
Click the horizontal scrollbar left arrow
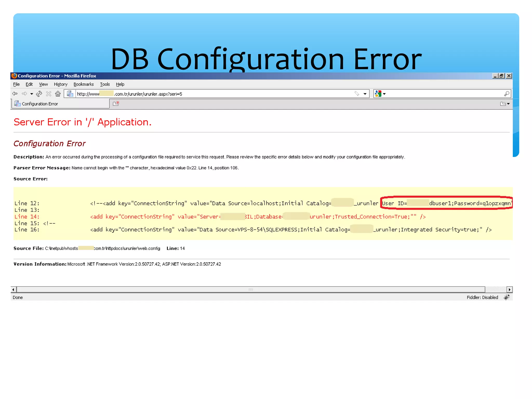tap(14, 289)
